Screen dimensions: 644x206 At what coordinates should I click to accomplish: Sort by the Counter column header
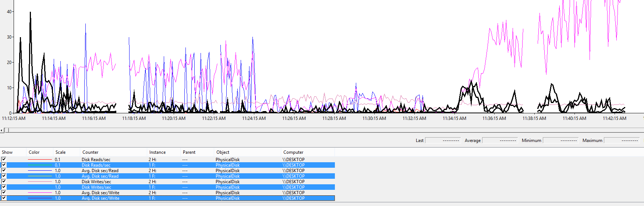click(91, 152)
